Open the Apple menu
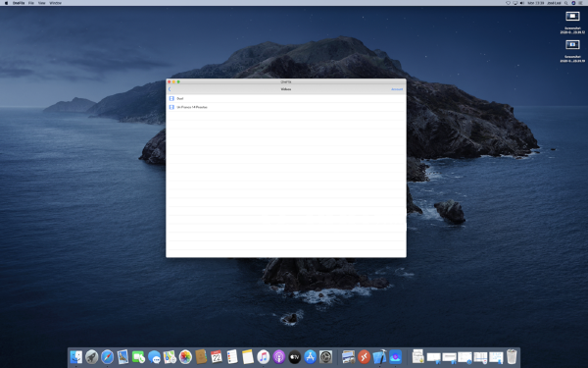 pos(6,3)
